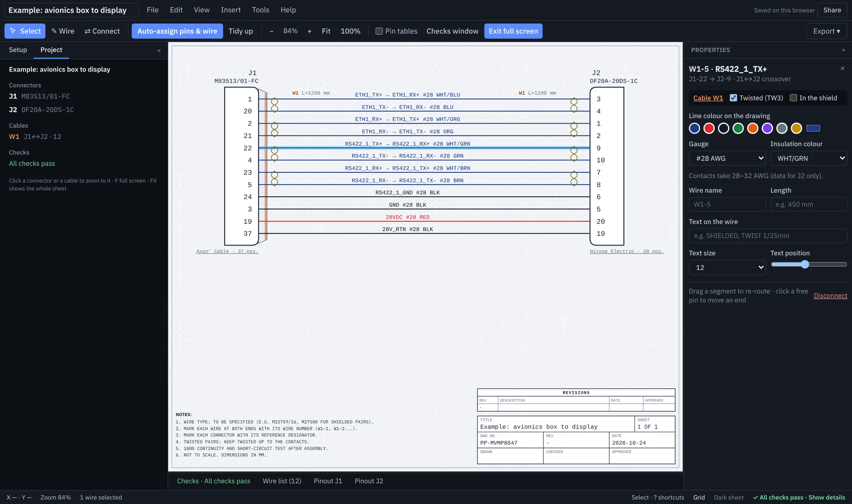
Task: Open the Export dropdown
Action: click(826, 31)
